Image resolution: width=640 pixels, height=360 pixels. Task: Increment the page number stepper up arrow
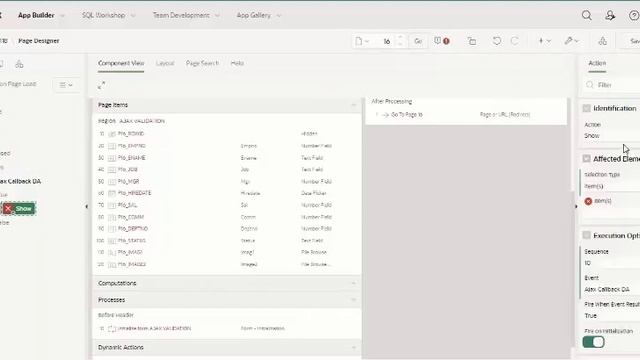[x=400, y=38]
